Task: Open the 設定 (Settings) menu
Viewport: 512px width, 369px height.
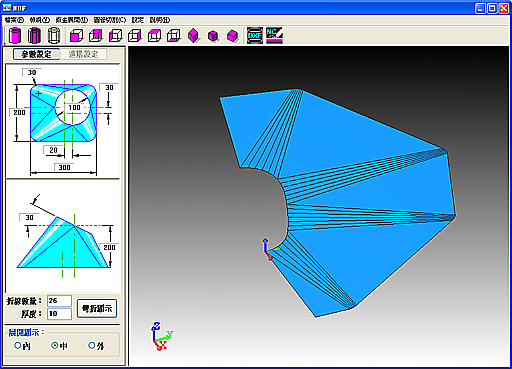Action: pyautogui.click(x=138, y=20)
